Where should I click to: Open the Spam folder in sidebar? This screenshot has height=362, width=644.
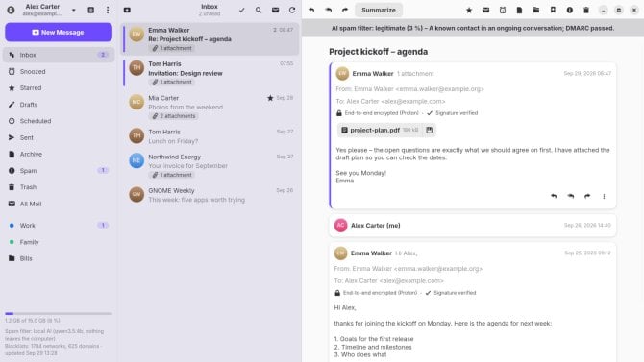coord(59,170)
